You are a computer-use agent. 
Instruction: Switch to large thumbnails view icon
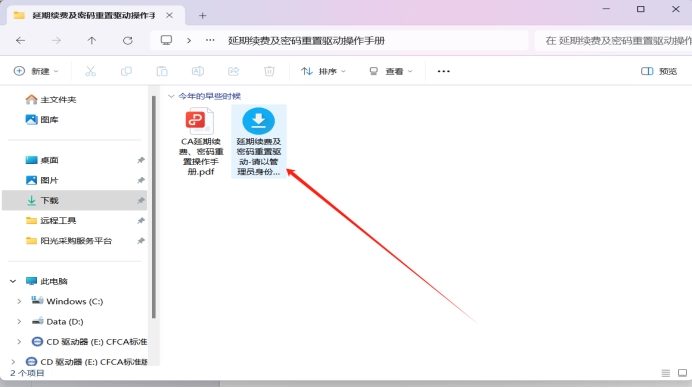tap(682, 373)
